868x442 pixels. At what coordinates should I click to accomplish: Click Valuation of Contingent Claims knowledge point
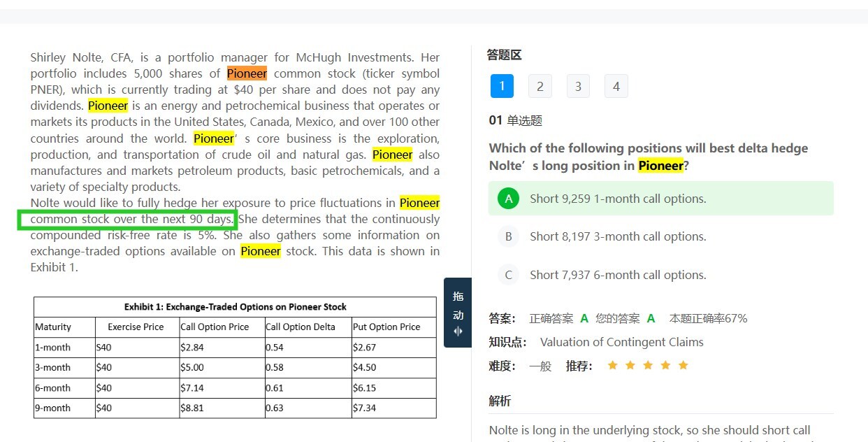coord(621,342)
